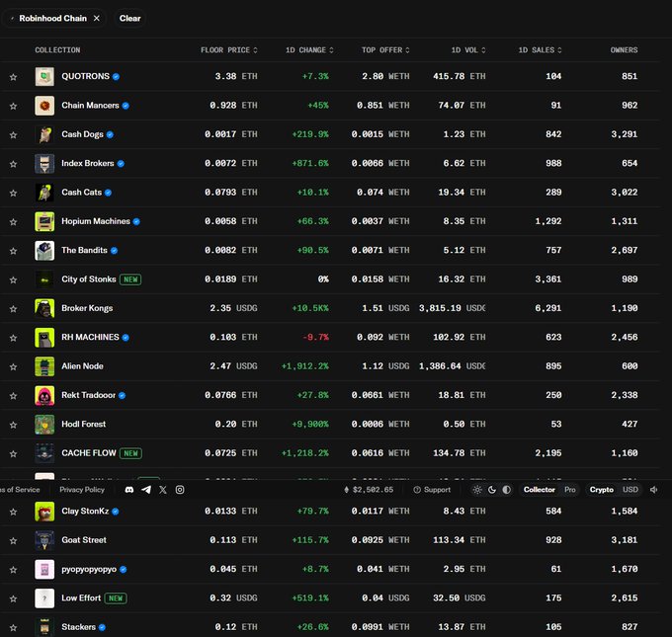Screen dimensions: 672x637
Task: Open QUOTRONS collection thumbnail
Action: 44,76
